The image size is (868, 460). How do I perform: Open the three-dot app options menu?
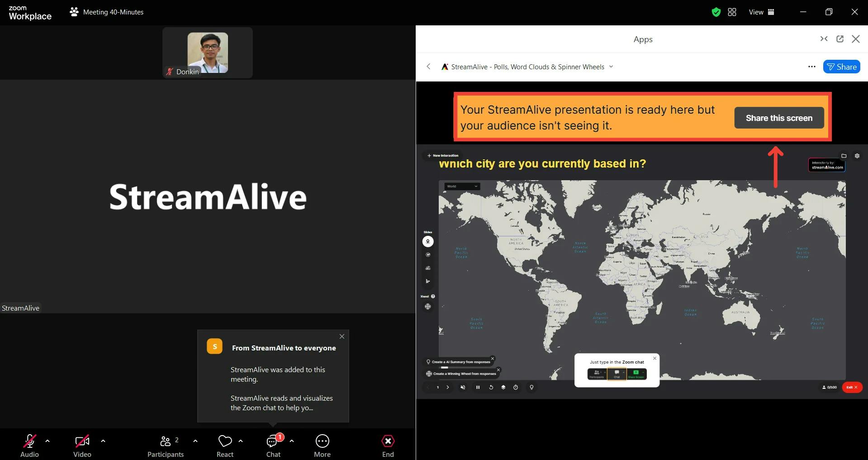click(x=812, y=67)
